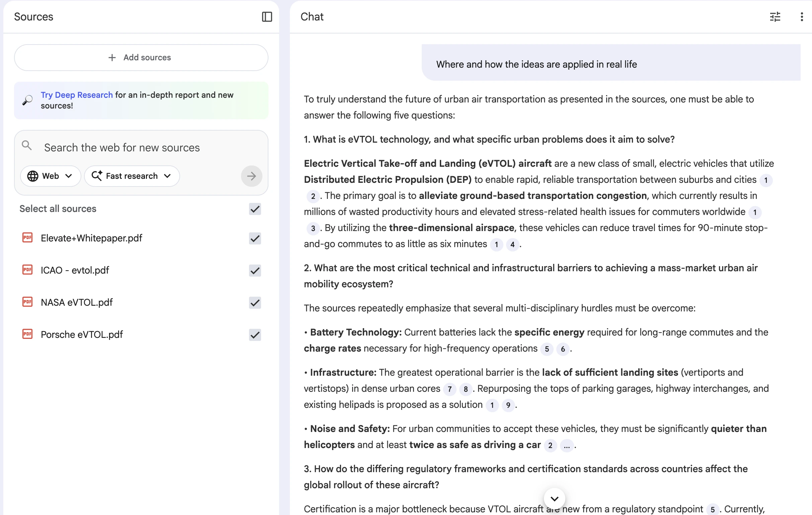
Task: Uncheck the Porsche eVTOL.pdf checkbox
Action: pyautogui.click(x=255, y=335)
